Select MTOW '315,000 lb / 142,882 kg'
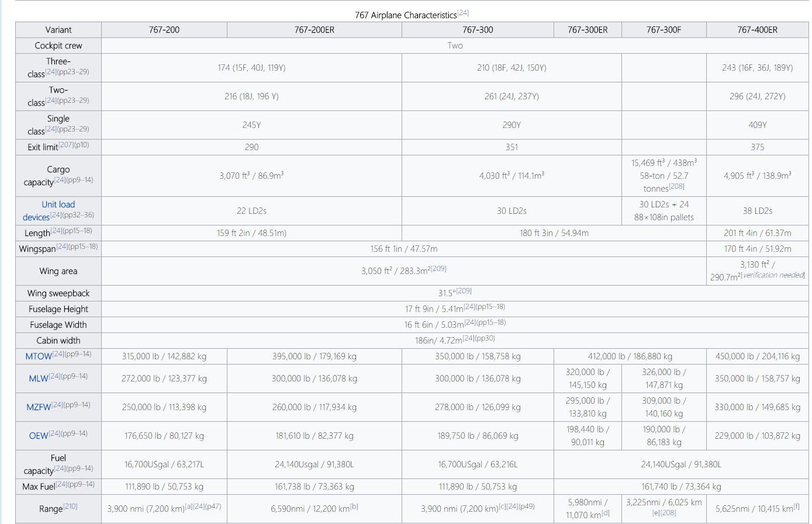812x524 pixels. [x=164, y=356]
